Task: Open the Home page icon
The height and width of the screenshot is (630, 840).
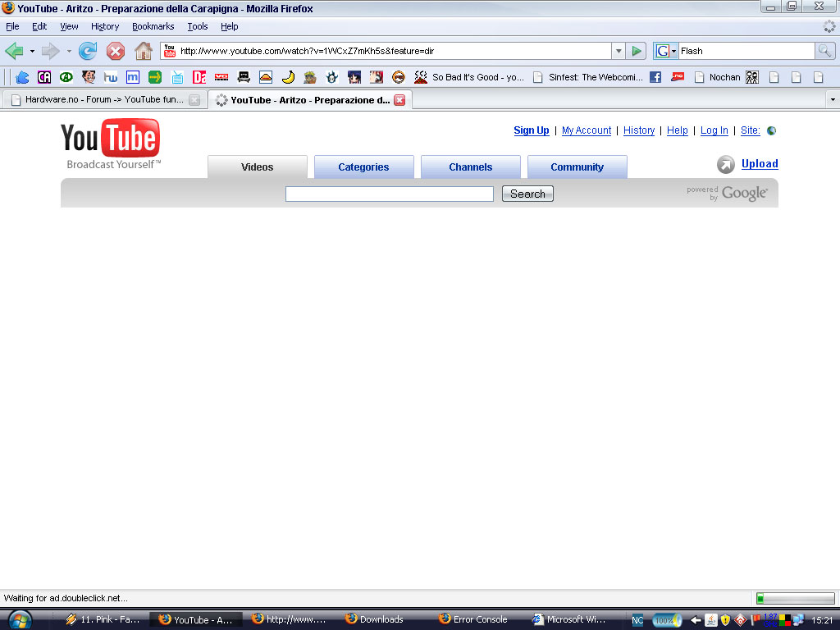Action: coord(143,51)
